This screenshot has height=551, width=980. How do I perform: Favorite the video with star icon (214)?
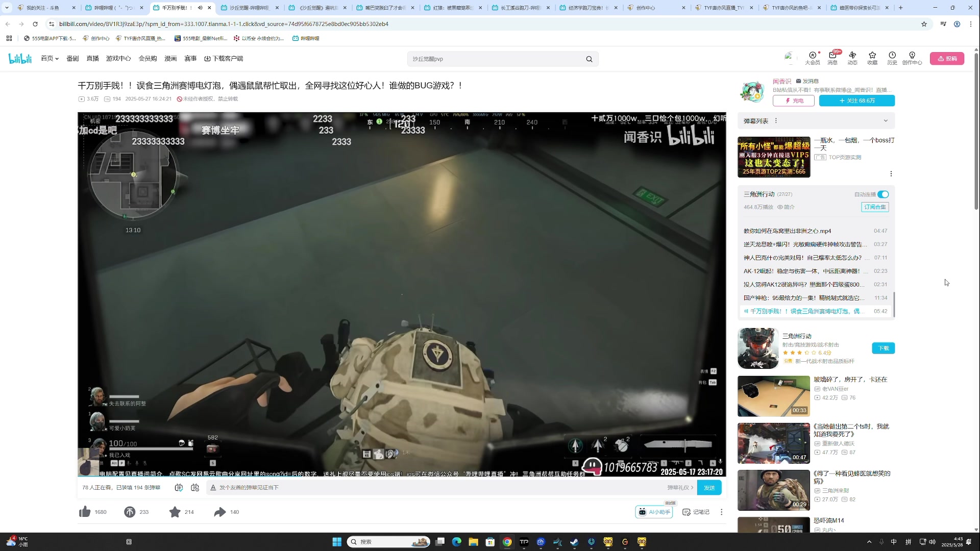[x=175, y=512]
